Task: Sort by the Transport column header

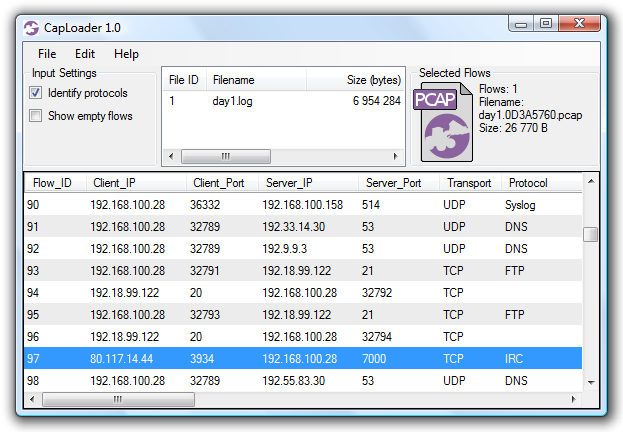Action: pyautogui.click(x=470, y=183)
